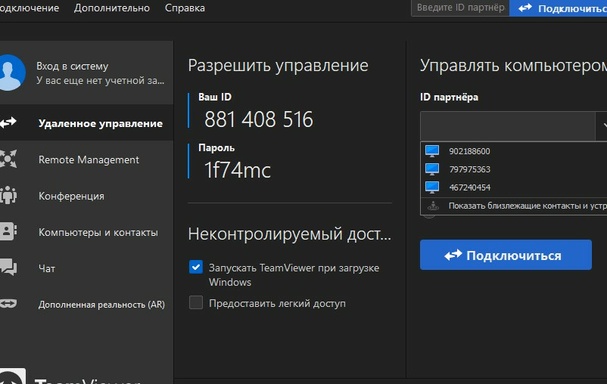Viewport: 607px width, 384px height.
Task: Switch to Дополненная реальность (AR) tab
Action: click(86, 304)
